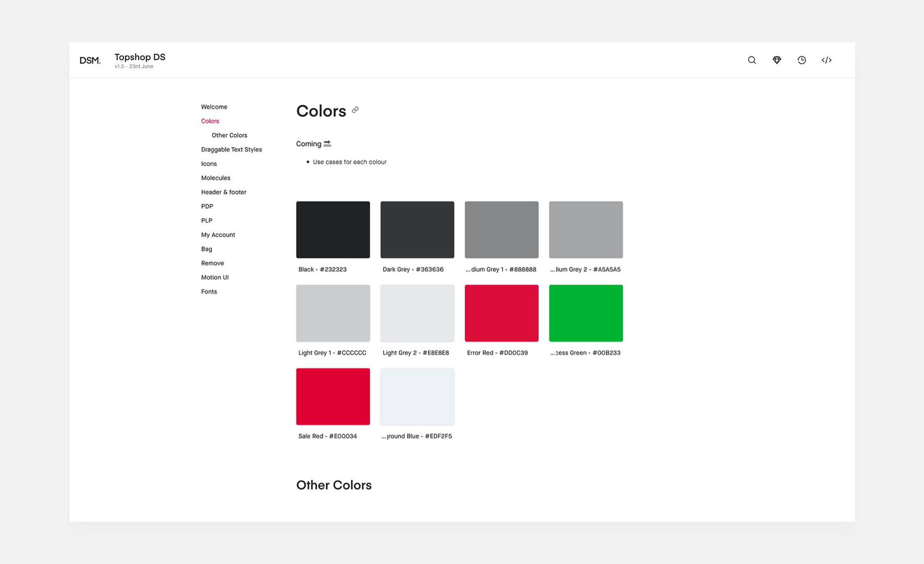Open Draggable Text Styles page
The height and width of the screenshot is (564, 924).
(x=231, y=149)
